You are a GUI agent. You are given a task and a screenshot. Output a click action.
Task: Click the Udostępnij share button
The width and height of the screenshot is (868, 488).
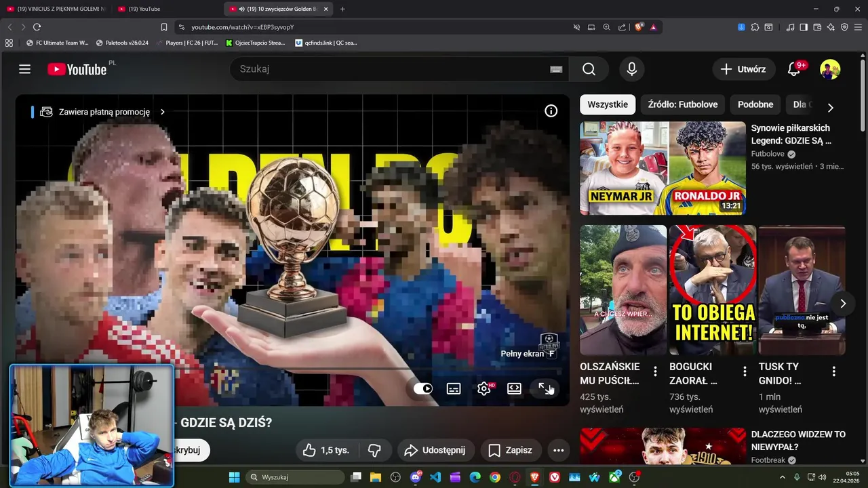[435, 450]
